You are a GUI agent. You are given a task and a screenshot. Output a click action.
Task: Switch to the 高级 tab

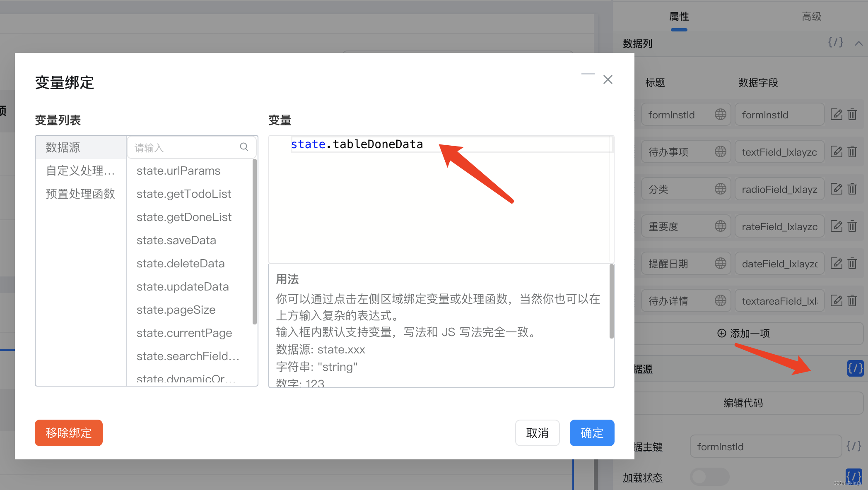coord(811,17)
